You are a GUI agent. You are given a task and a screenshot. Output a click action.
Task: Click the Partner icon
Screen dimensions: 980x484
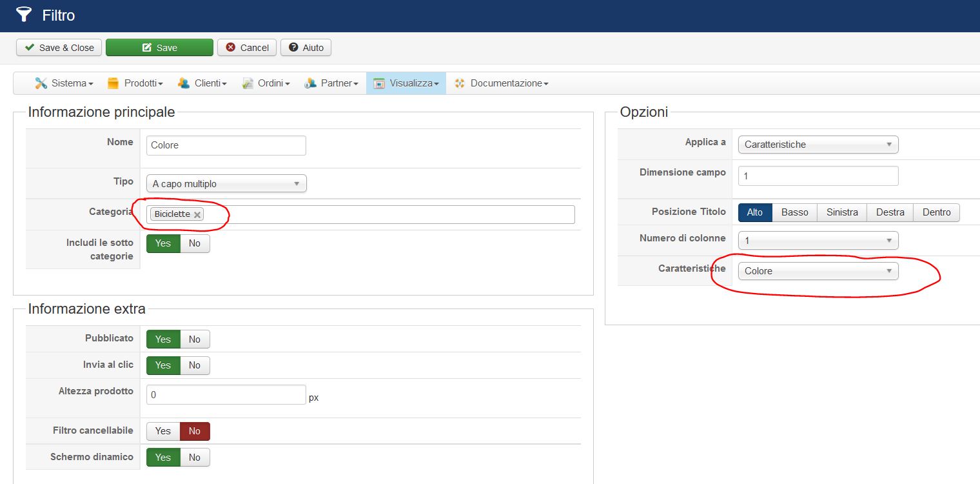(x=310, y=83)
